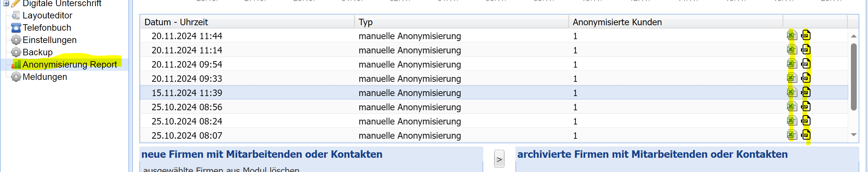
Task: Export the 25.10.2024 08:56 row to Excel
Action: 792,106
